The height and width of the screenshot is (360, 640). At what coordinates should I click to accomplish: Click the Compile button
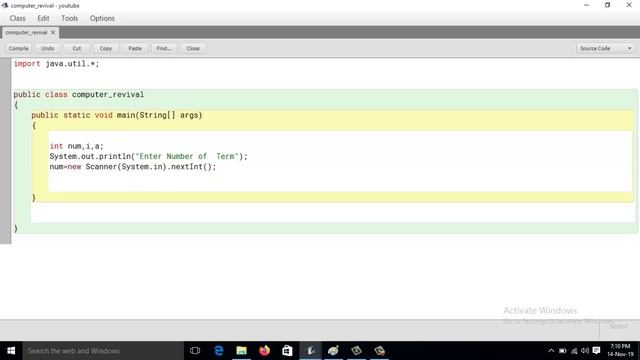tap(18, 48)
